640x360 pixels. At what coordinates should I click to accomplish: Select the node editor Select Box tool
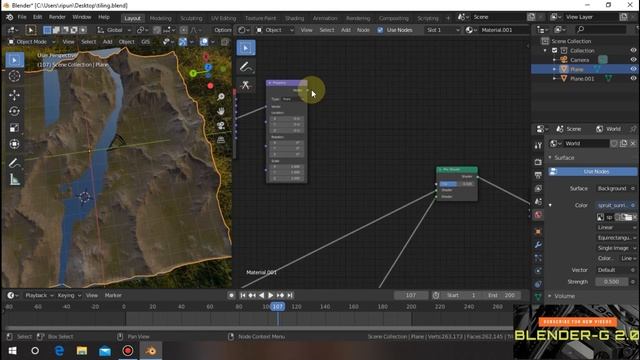(246, 48)
